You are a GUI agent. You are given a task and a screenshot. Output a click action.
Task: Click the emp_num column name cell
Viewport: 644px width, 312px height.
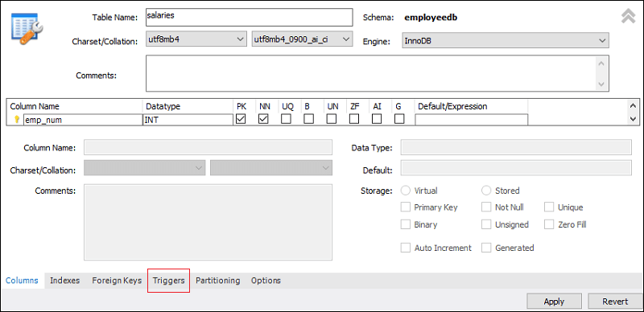click(83, 120)
